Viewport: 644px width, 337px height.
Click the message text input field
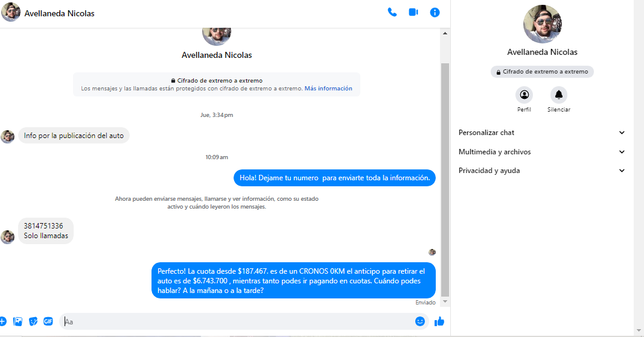pos(235,321)
